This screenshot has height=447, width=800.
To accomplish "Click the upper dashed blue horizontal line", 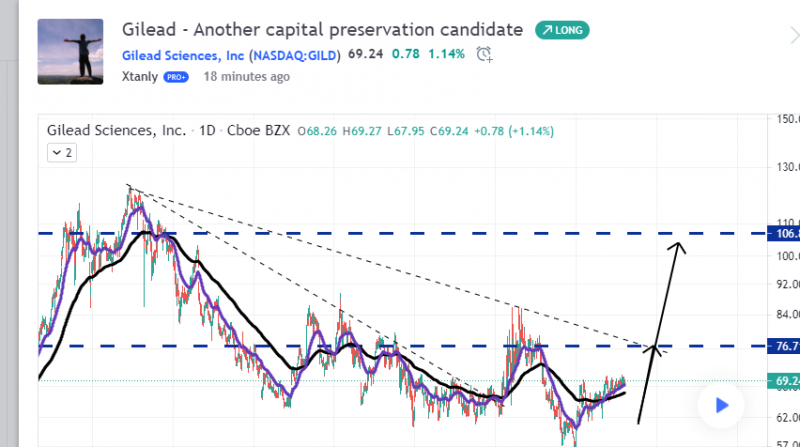I will [x=400, y=233].
